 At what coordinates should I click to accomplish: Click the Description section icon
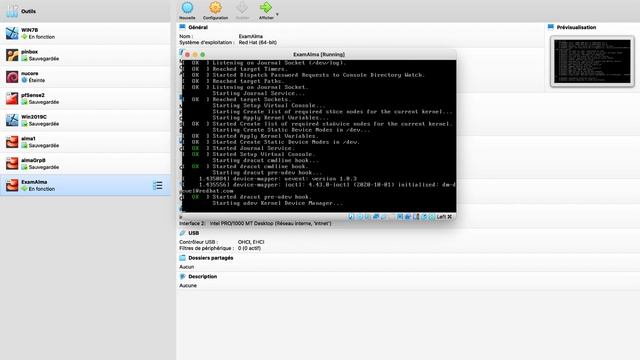(x=182, y=276)
